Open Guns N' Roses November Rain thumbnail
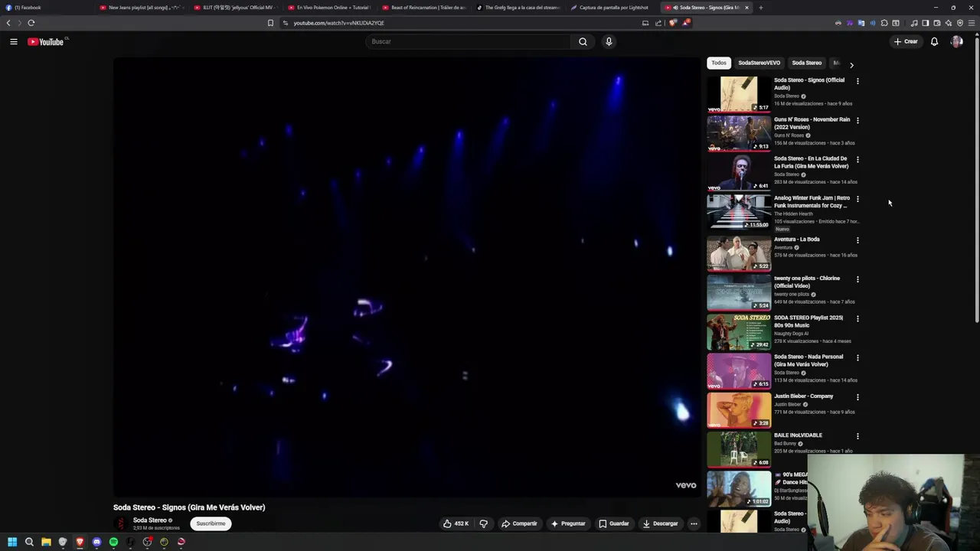Screen dimensions: 980x551 (739, 133)
